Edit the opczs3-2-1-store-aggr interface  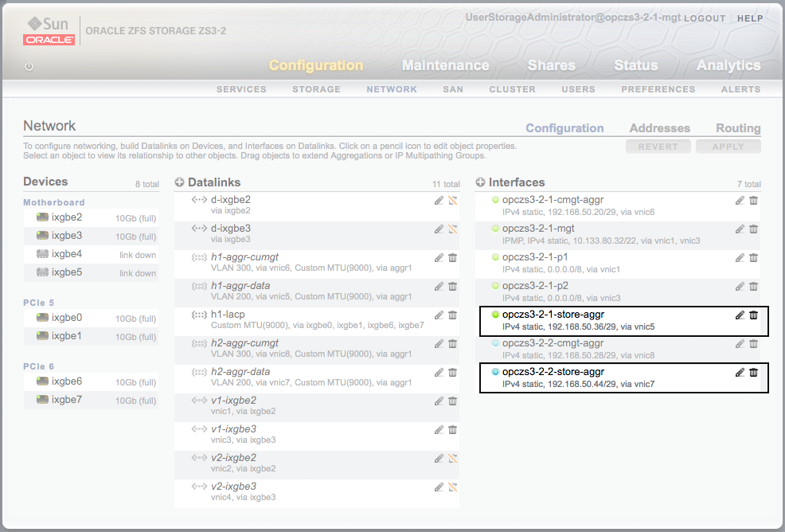tap(740, 315)
